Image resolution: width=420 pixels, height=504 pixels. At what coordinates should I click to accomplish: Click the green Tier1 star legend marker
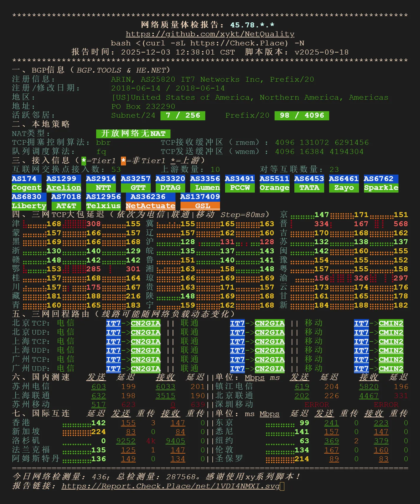84,161
